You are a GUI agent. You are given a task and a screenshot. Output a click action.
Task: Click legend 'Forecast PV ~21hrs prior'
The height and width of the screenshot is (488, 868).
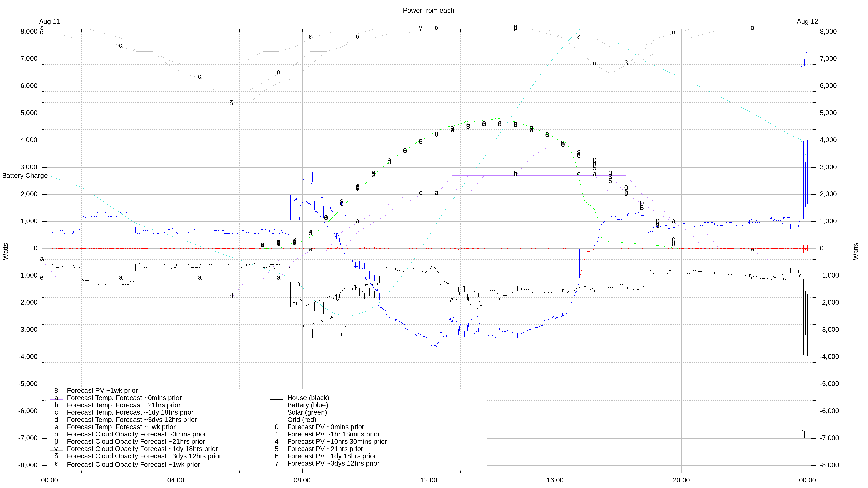pos(325,449)
